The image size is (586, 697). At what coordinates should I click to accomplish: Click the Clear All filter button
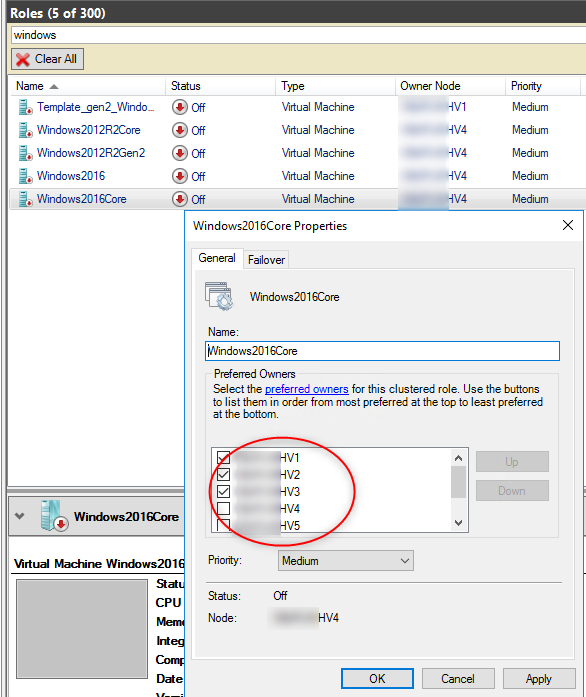48,59
